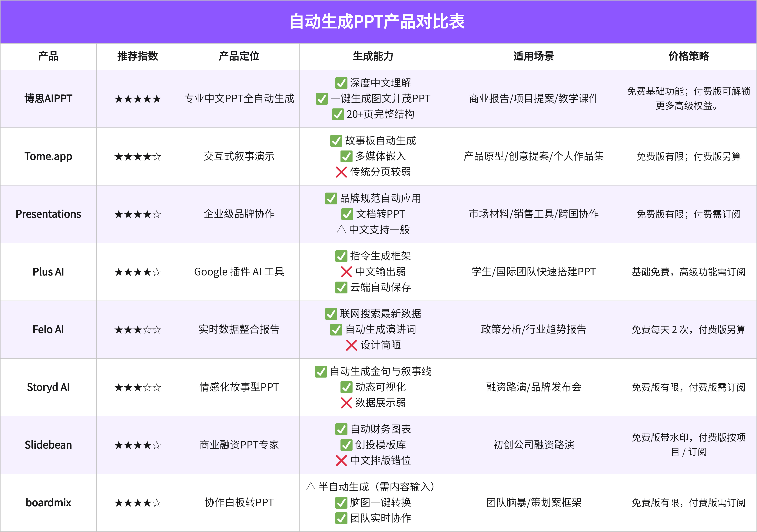The image size is (757, 532).
Task: Click the 生成能力 column header
Action: (x=373, y=56)
